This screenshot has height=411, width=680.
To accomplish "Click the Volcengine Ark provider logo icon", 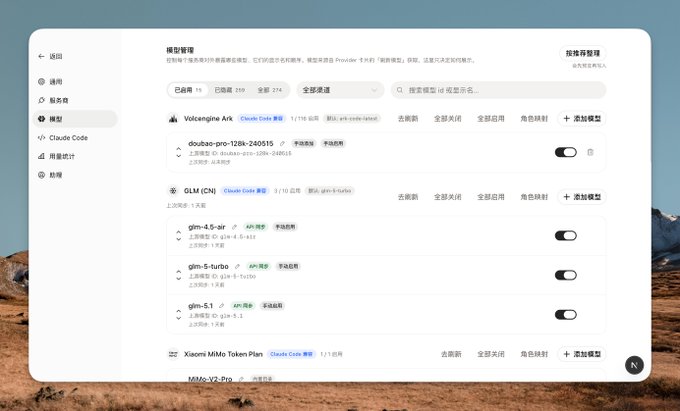I will [173, 118].
